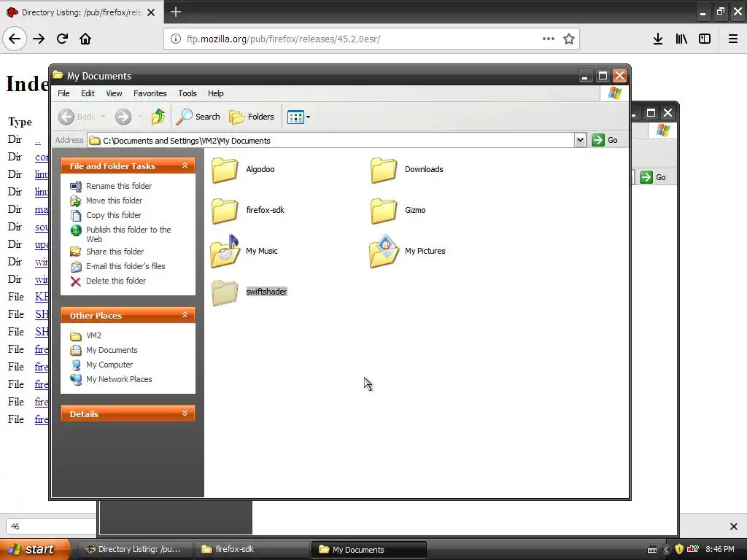Bookmark this page with star icon
Image resolution: width=747 pixels, height=560 pixels.
(x=569, y=39)
